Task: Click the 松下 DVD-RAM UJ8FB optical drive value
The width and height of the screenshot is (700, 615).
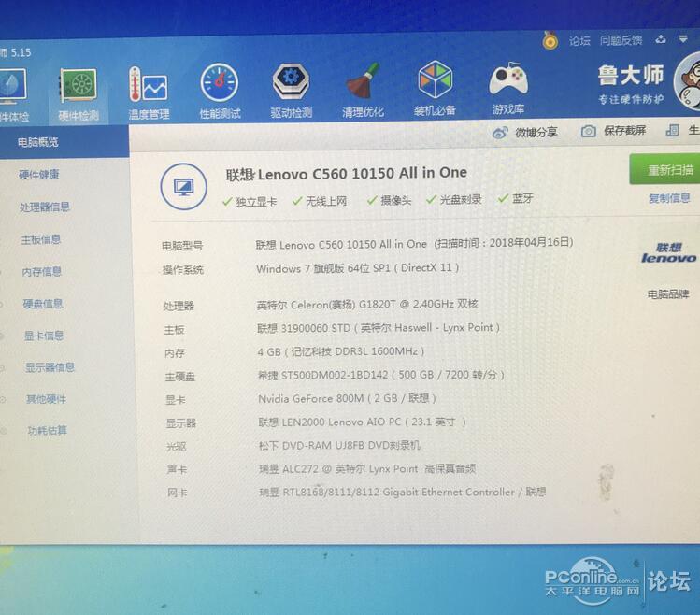Action: click(x=339, y=445)
